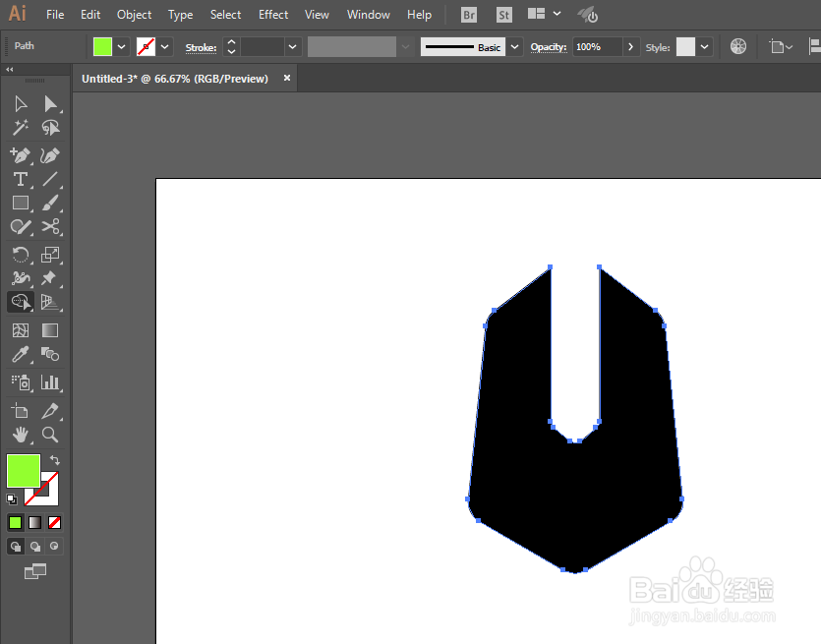Click the large green Fill box in toolbar
Viewport: 821px width, 644px height.
tap(24, 471)
